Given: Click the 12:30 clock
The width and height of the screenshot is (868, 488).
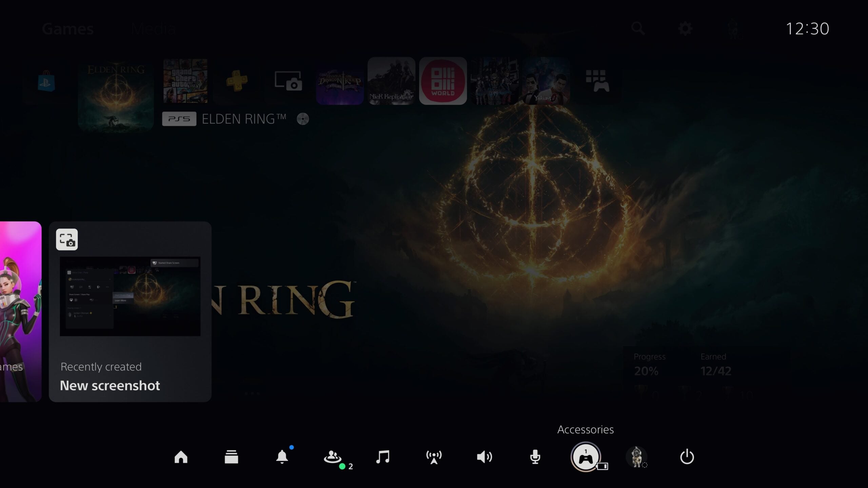Looking at the screenshot, I should (808, 29).
